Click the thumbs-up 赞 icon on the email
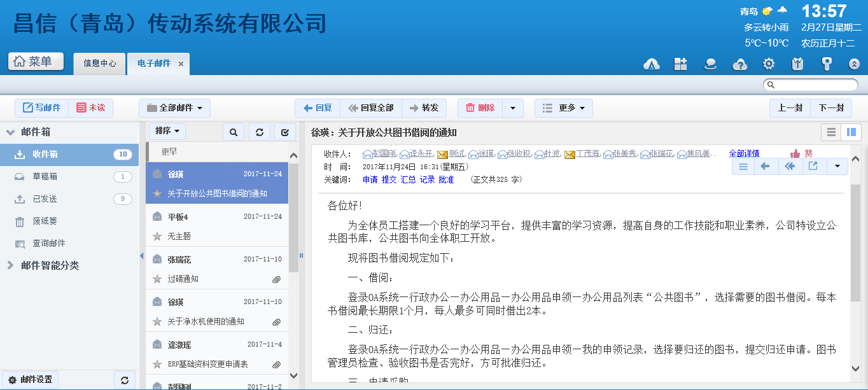The width and height of the screenshot is (868, 390). point(795,153)
